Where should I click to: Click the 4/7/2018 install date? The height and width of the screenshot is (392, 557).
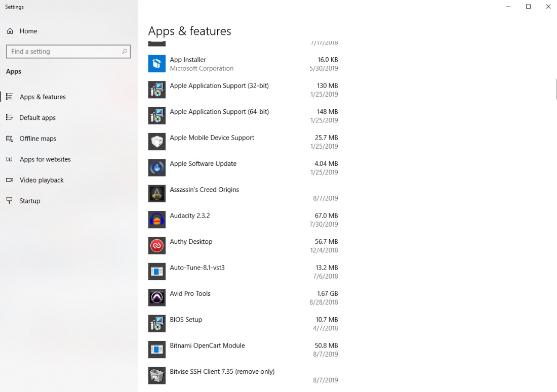pos(326,328)
